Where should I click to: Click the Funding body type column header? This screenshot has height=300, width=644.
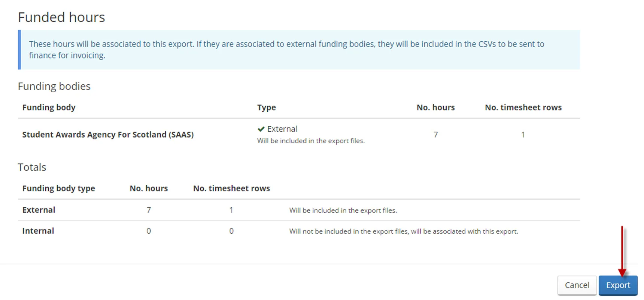click(x=58, y=188)
